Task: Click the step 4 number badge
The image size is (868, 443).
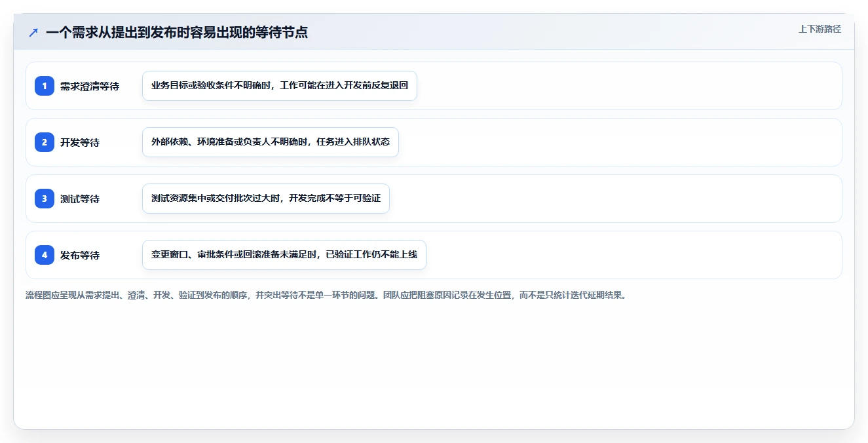Action: 45,255
